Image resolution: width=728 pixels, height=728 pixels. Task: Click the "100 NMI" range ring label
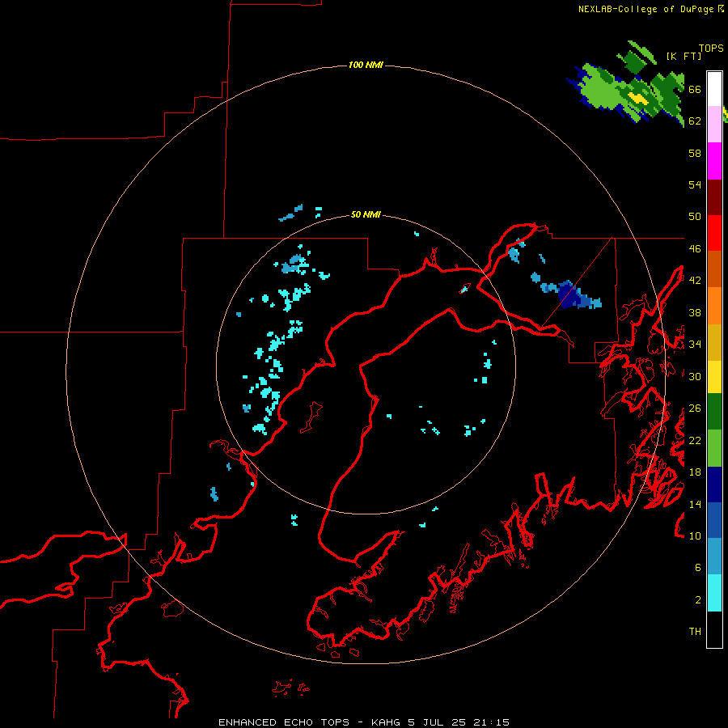tap(366, 65)
